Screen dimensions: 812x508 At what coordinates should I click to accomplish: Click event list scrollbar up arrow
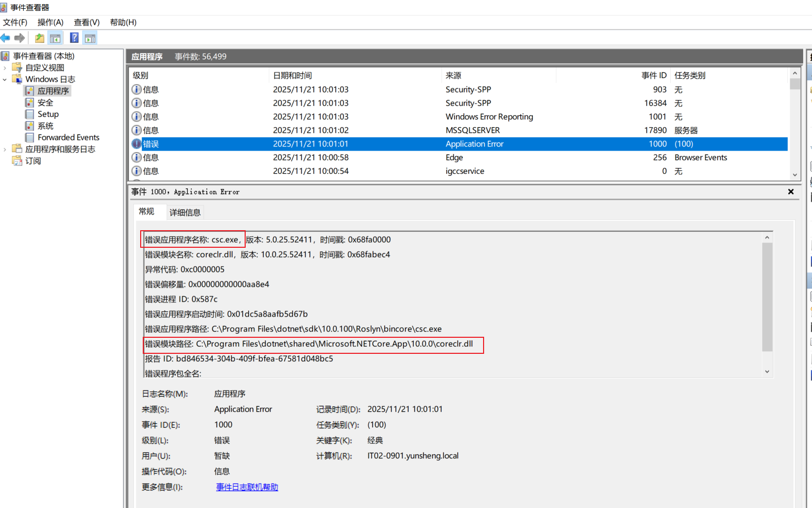point(795,73)
